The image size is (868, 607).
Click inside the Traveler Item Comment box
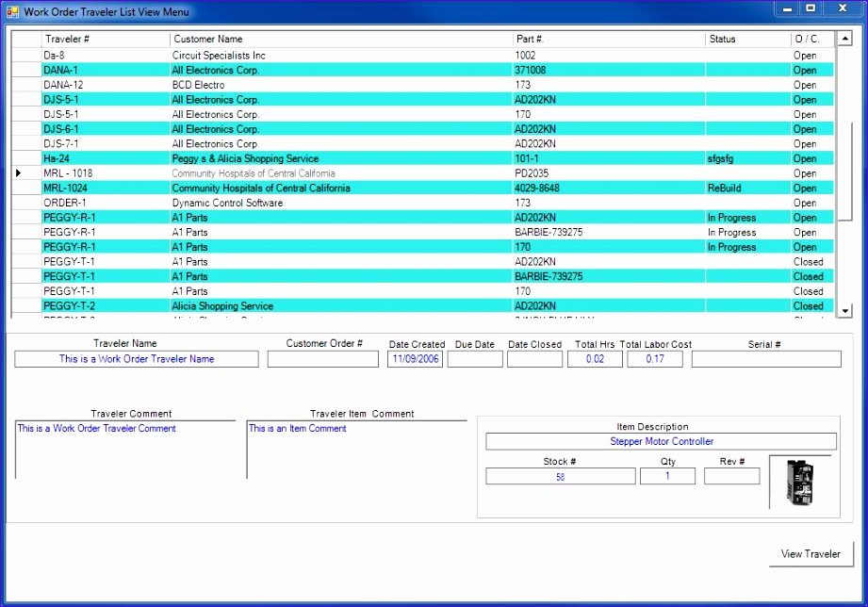[x=357, y=450]
